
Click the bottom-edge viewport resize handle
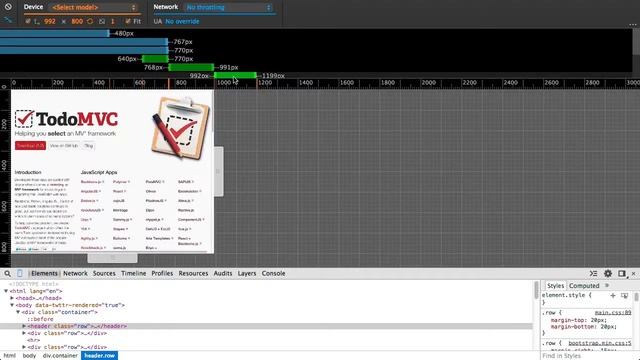[113, 258]
